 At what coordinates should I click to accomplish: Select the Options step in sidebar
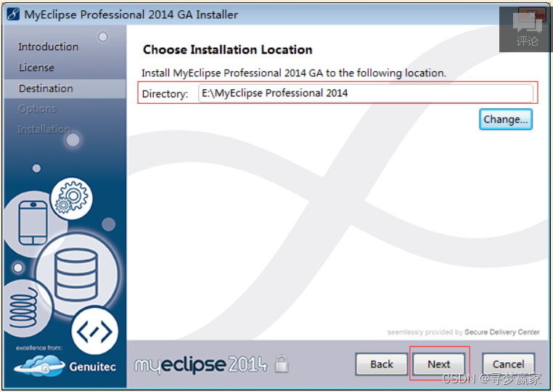[37, 109]
